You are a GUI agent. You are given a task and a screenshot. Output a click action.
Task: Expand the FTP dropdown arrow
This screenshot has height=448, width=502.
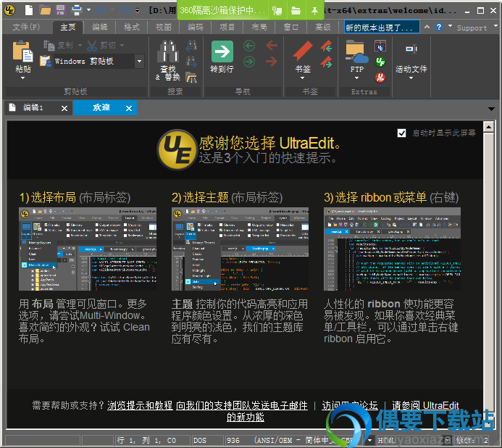[x=356, y=78]
